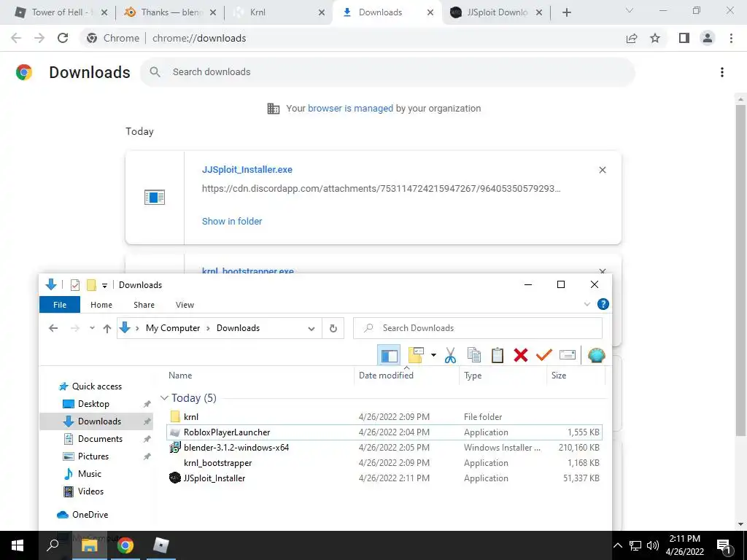This screenshot has width=747, height=560.
Task: Click the Cut scissors icon in Explorer toolbar
Action: point(450,355)
